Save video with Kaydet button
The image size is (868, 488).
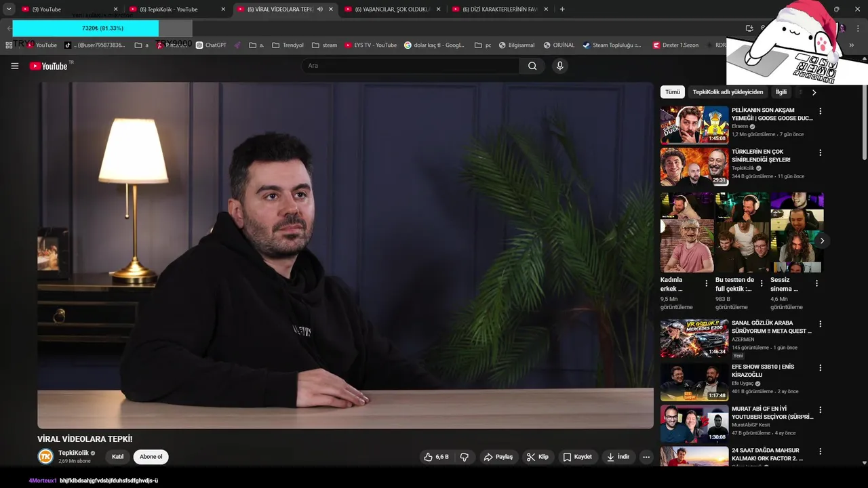tap(578, 457)
